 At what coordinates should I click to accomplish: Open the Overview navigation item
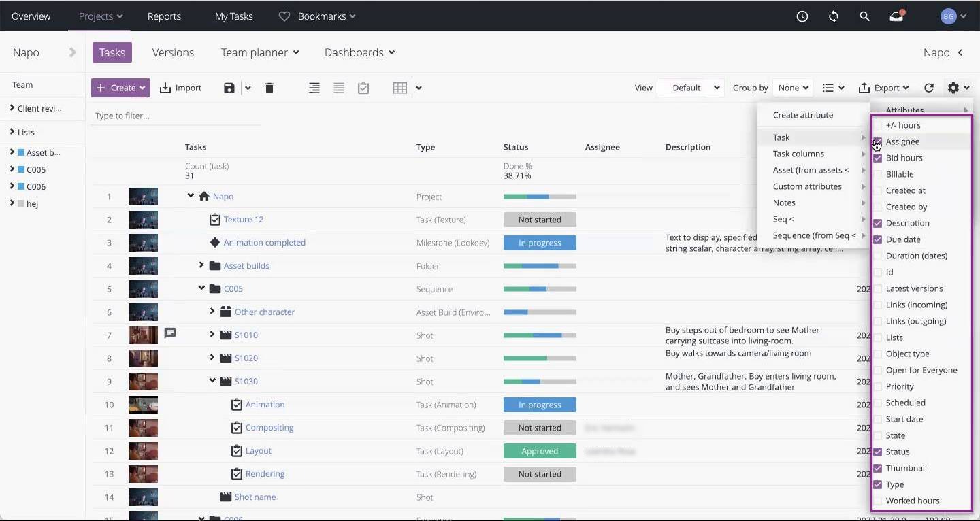[31, 16]
